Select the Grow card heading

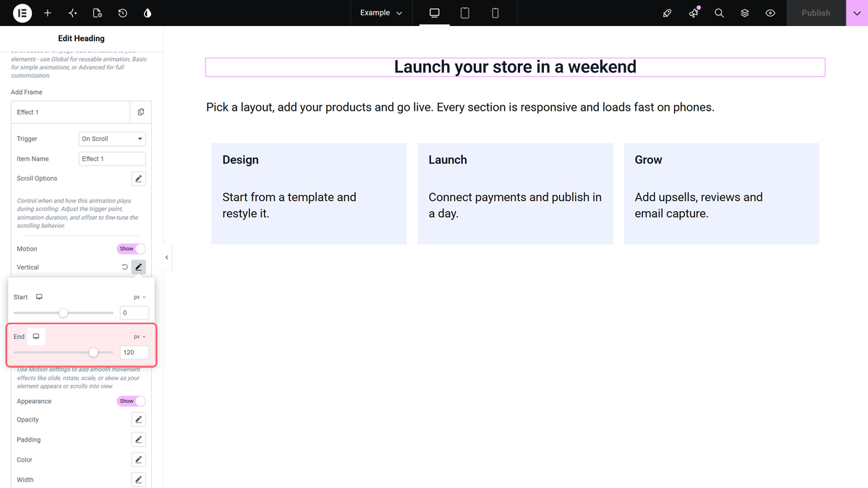tap(648, 160)
